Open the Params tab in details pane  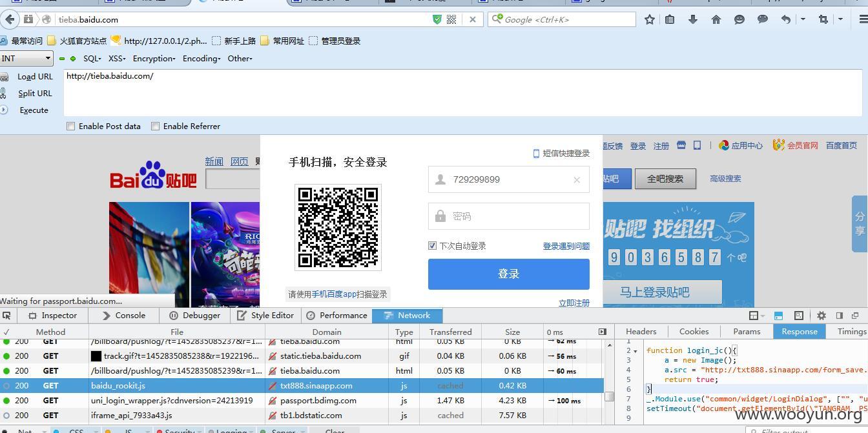(x=747, y=332)
